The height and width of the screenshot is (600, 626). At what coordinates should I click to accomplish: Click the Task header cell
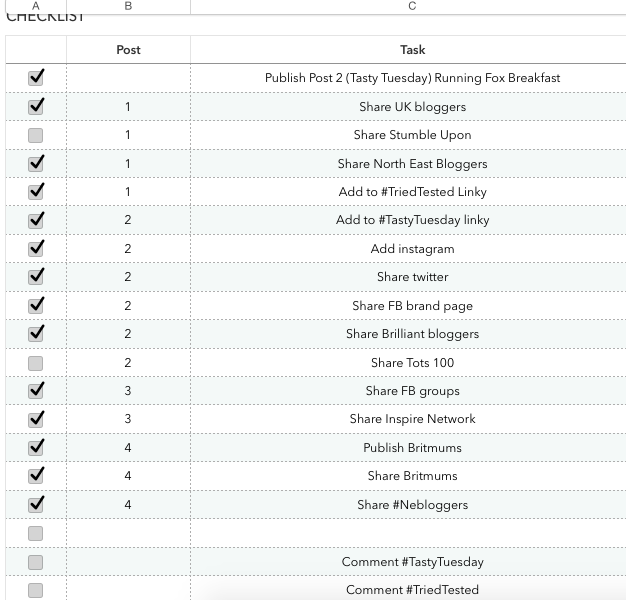click(412, 50)
